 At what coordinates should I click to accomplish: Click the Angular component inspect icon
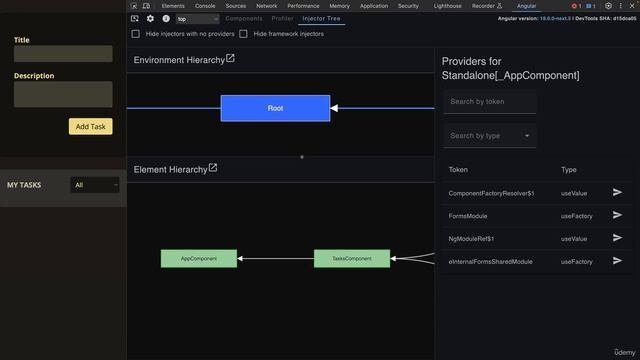pyautogui.click(x=135, y=19)
